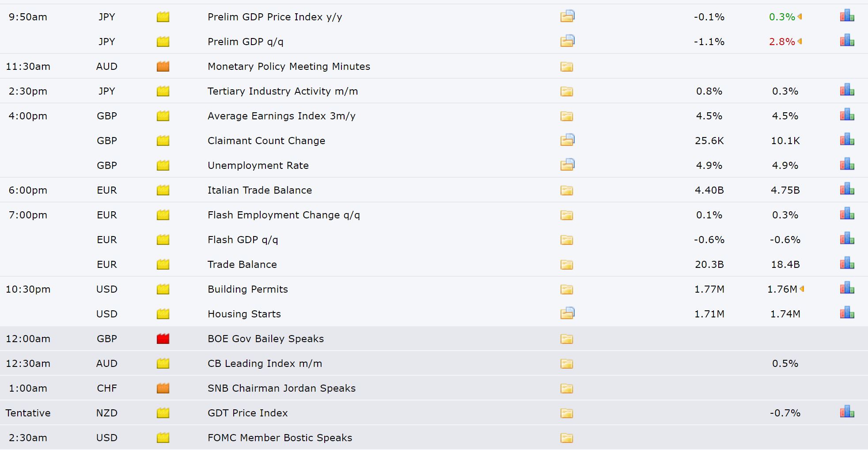This screenshot has width=868, height=450.
Task: Select event name Monetary Policy Meeting Minutes
Action: tap(289, 67)
